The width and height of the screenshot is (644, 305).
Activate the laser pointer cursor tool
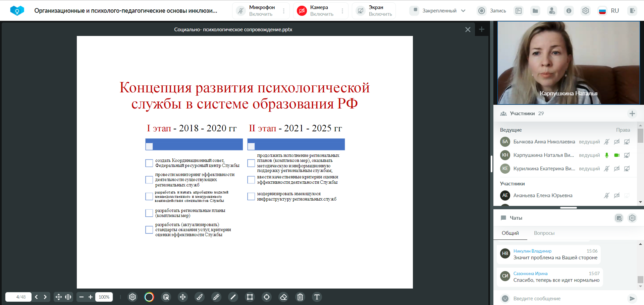pos(166,297)
